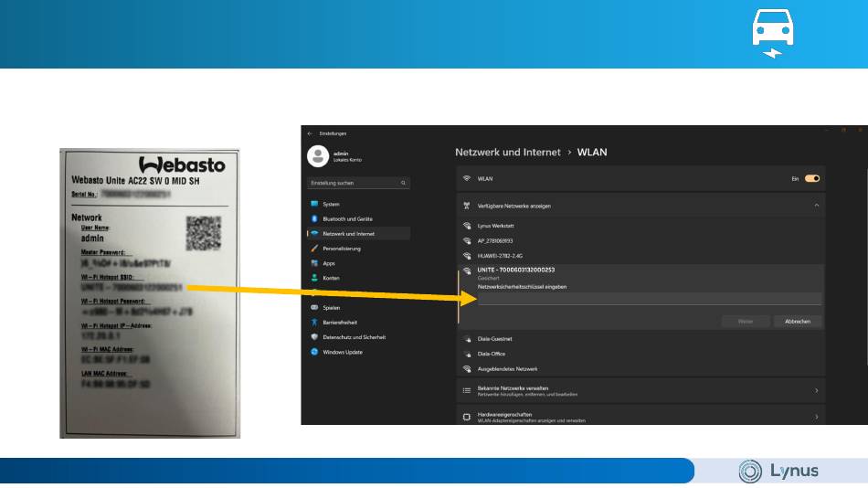Turn off the WLAN toggle switch
The height and width of the screenshot is (488, 868).
point(812,178)
